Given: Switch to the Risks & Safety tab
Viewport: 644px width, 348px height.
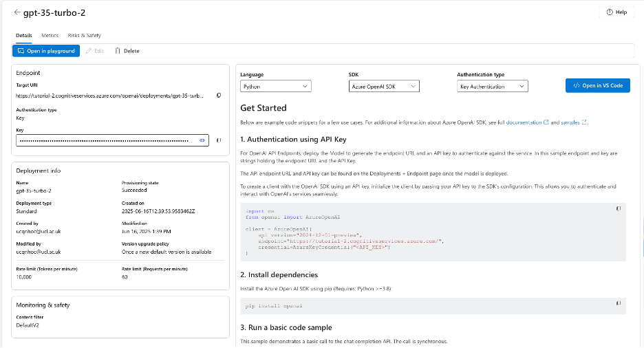Looking at the screenshot, I should (84, 35).
